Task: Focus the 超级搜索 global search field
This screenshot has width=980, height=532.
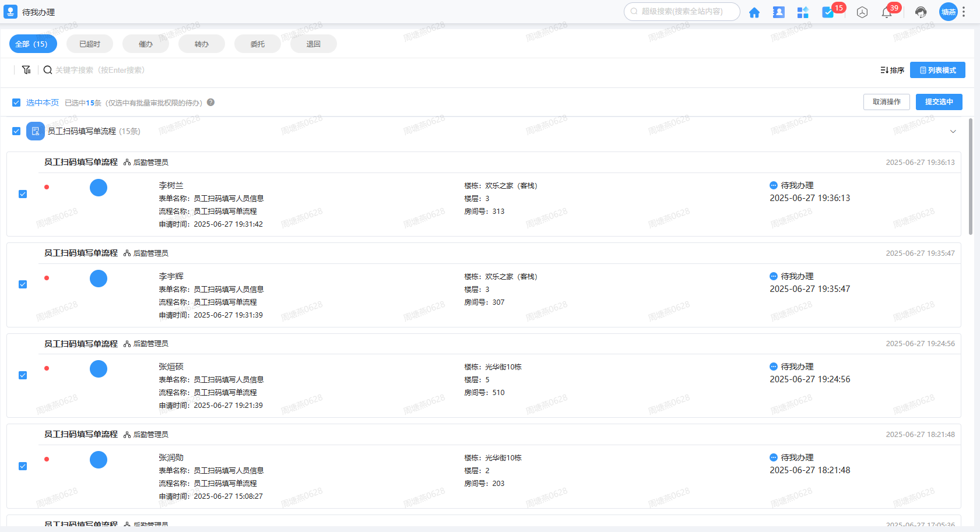Action: [x=682, y=12]
